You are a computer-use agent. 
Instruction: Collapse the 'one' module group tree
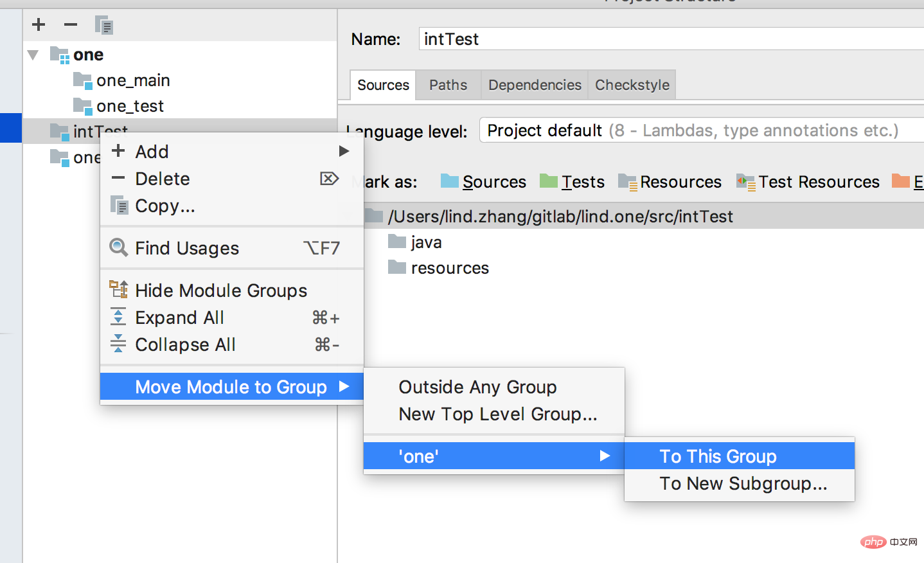(33, 55)
